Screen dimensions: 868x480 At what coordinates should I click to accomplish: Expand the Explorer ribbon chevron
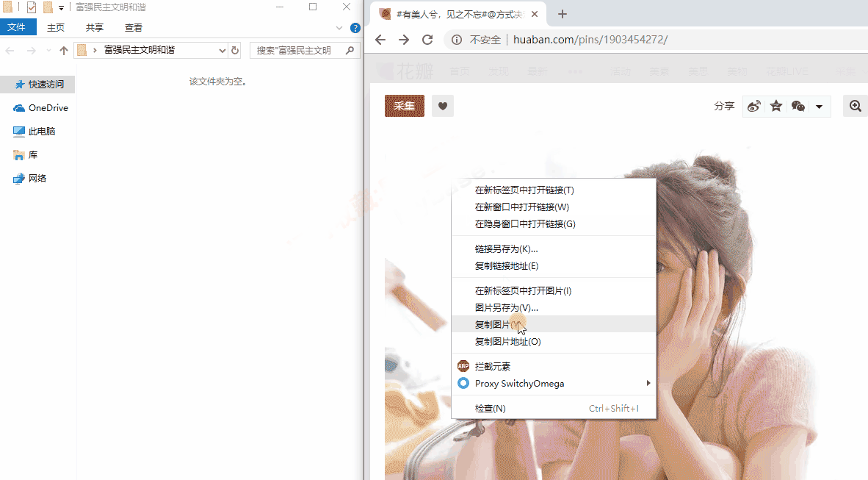[339, 27]
